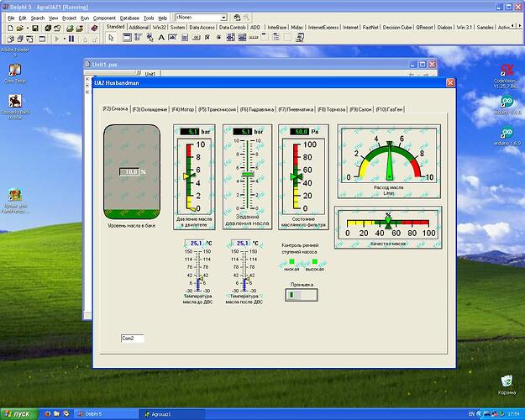Expand the Open file dropdown arrow
525x420 pixels.
(x=28, y=29)
